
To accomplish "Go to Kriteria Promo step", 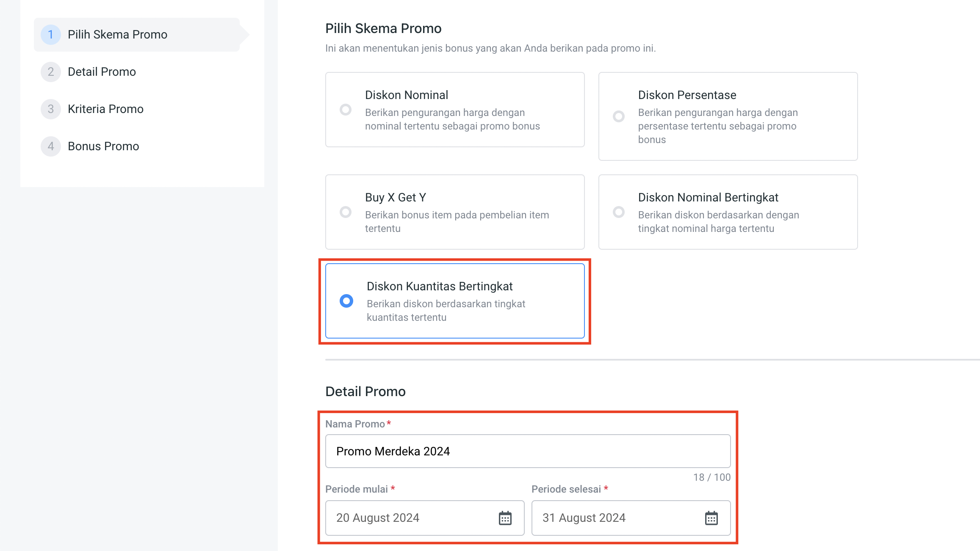I will click(x=105, y=109).
